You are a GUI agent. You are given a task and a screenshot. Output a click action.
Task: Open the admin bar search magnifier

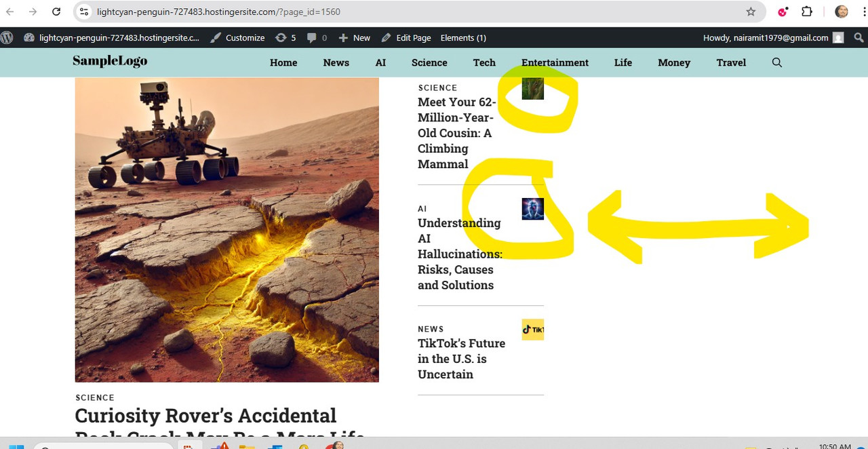pyautogui.click(x=859, y=38)
